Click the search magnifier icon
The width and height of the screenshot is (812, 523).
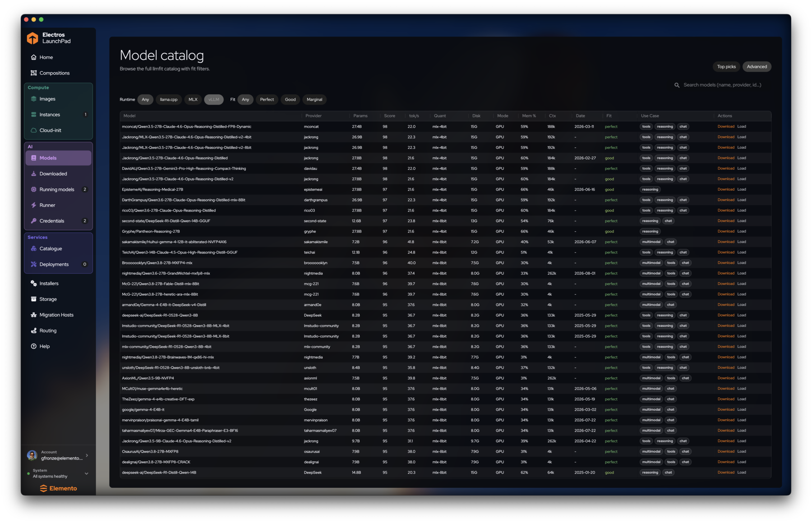click(x=677, y=85)
